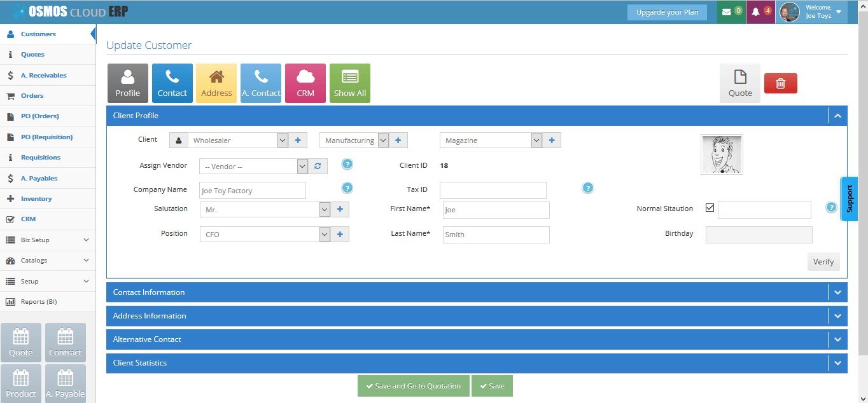868x403 pixels.
Task: Open the A. Contact tile
Action: click(x=261, y=83)
